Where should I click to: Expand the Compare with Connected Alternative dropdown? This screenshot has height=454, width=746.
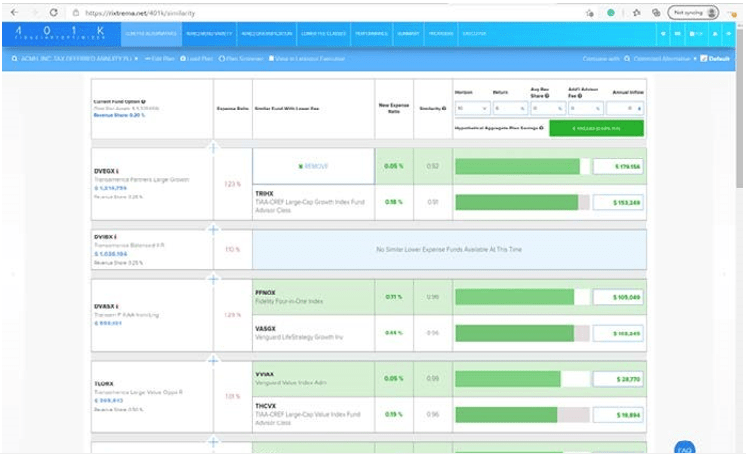693,59
